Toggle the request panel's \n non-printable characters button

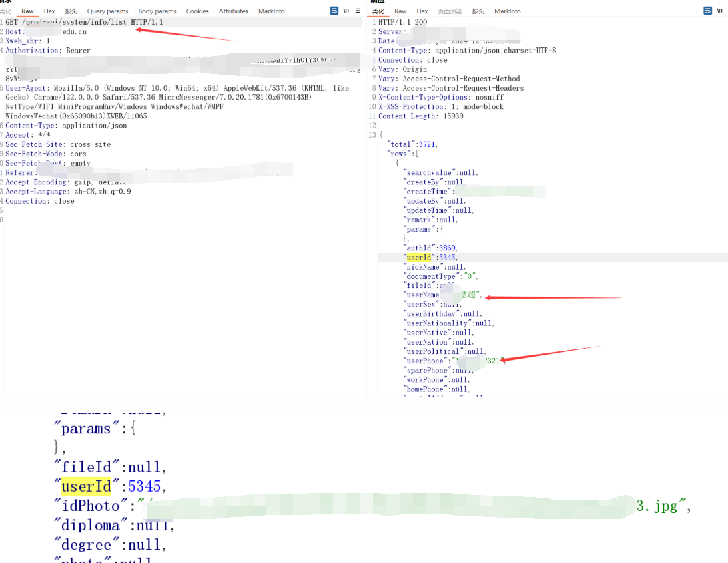(x=346, y=11)
